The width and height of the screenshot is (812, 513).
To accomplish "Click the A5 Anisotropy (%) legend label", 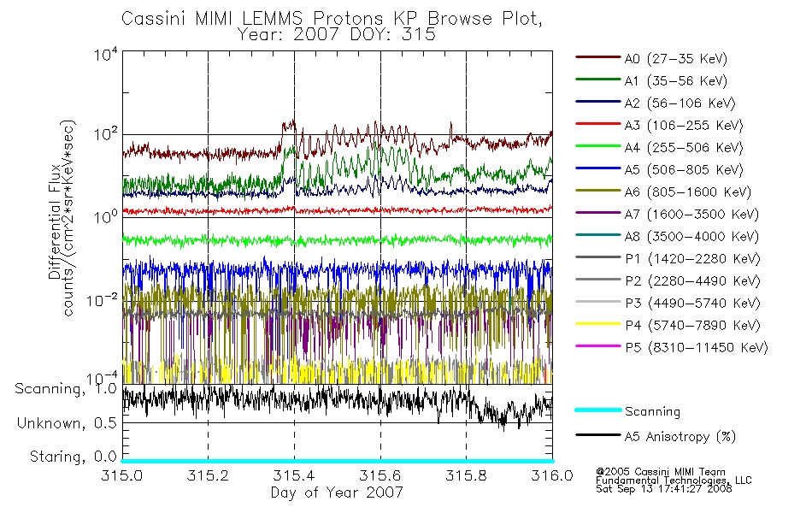I will [680, 437].
